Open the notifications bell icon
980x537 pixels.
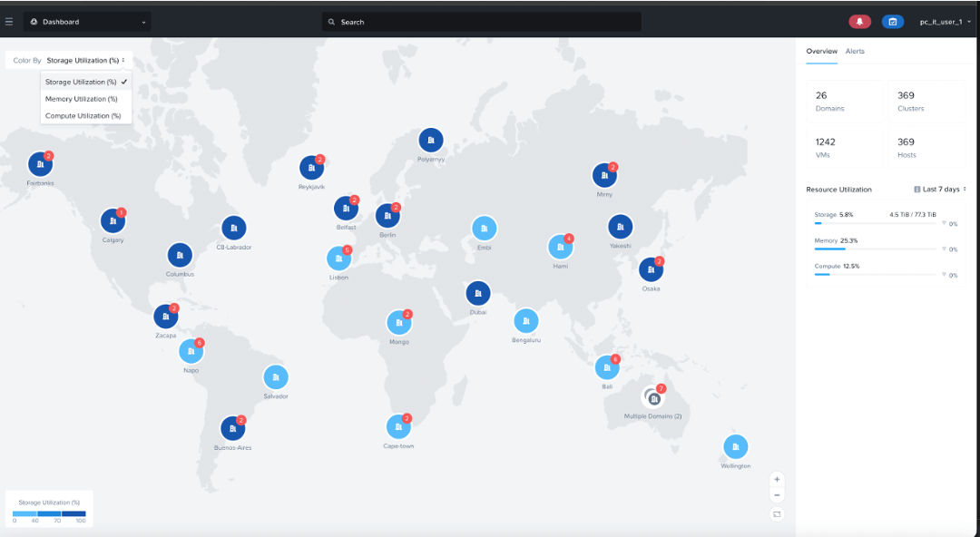(x=859, y=20)
